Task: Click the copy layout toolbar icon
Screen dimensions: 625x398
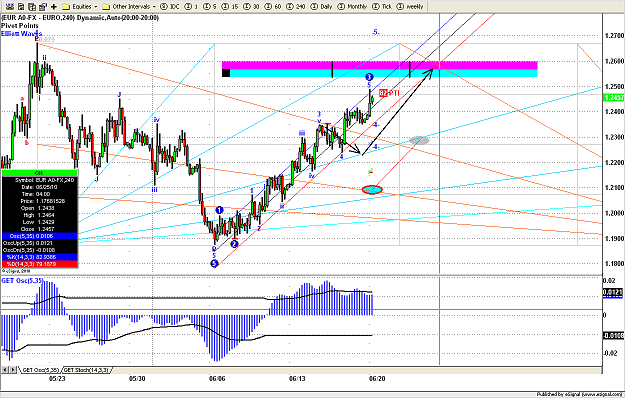Action: click(32, 6)
